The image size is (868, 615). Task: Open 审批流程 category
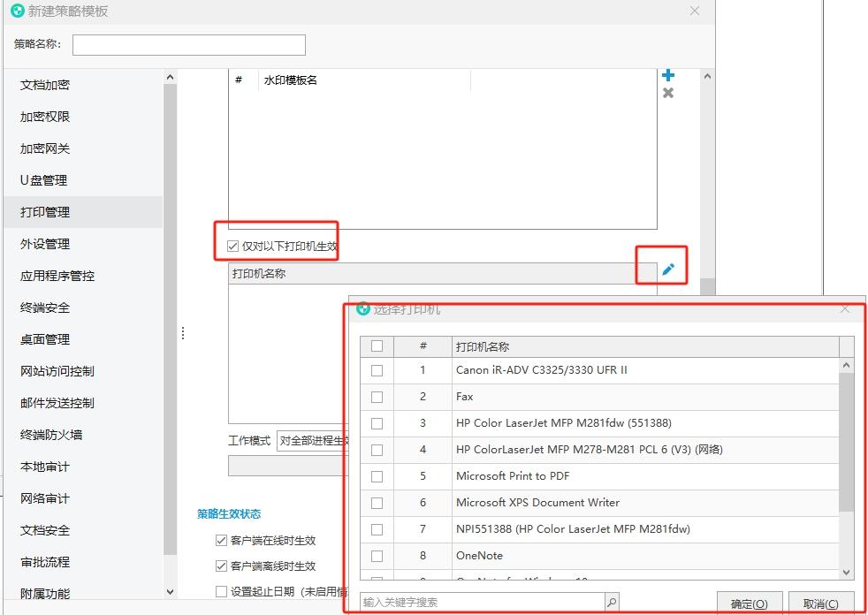45,562
